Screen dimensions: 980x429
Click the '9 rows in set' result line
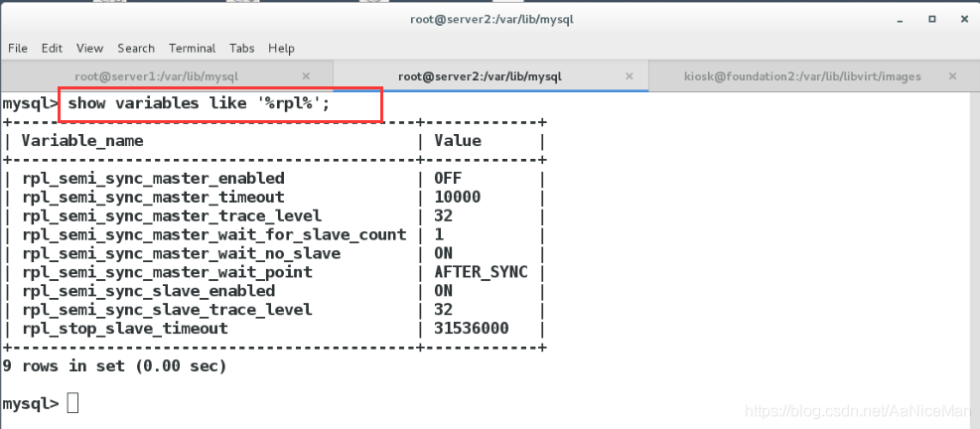(x=114, y=365)
